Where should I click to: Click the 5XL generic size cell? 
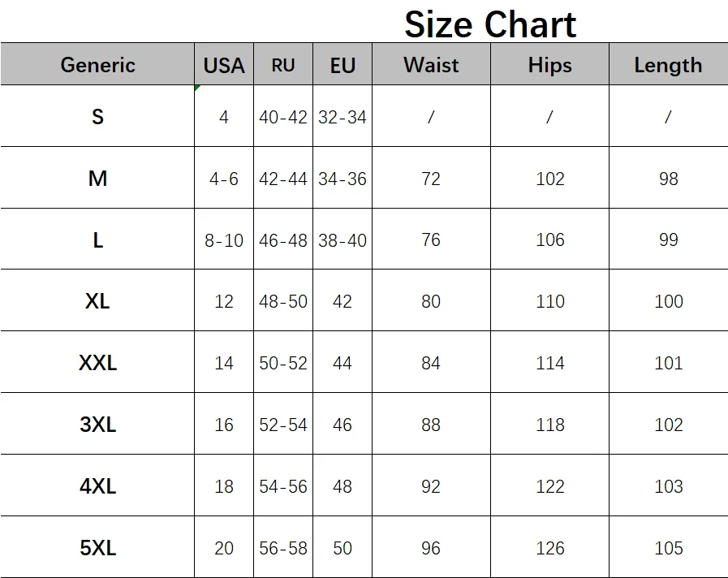coord(97,548)
